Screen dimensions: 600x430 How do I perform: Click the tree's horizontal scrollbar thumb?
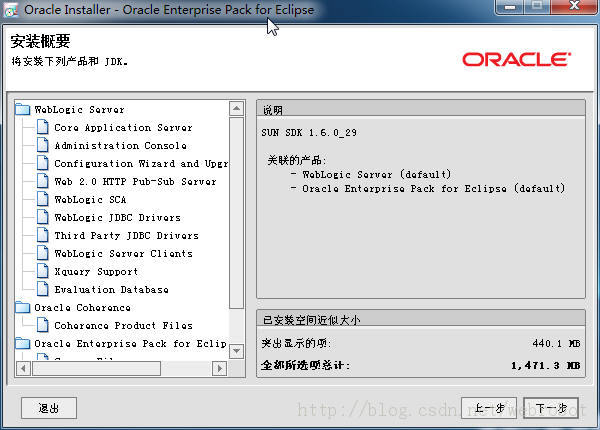tap(96, 368)
